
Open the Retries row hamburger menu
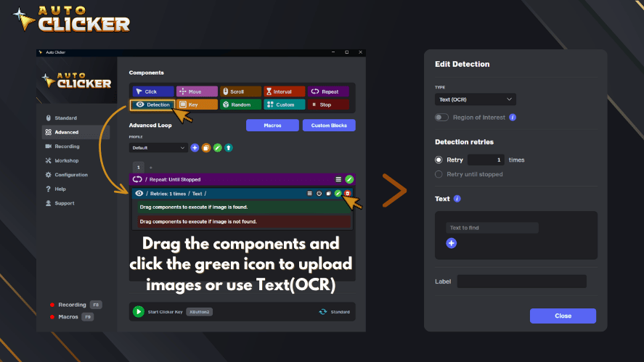click(310, 193)
